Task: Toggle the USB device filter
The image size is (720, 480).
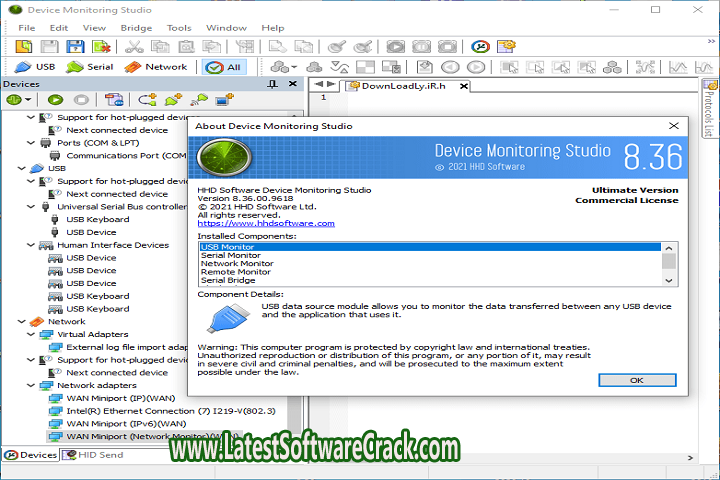Action: tap(32, 67)
